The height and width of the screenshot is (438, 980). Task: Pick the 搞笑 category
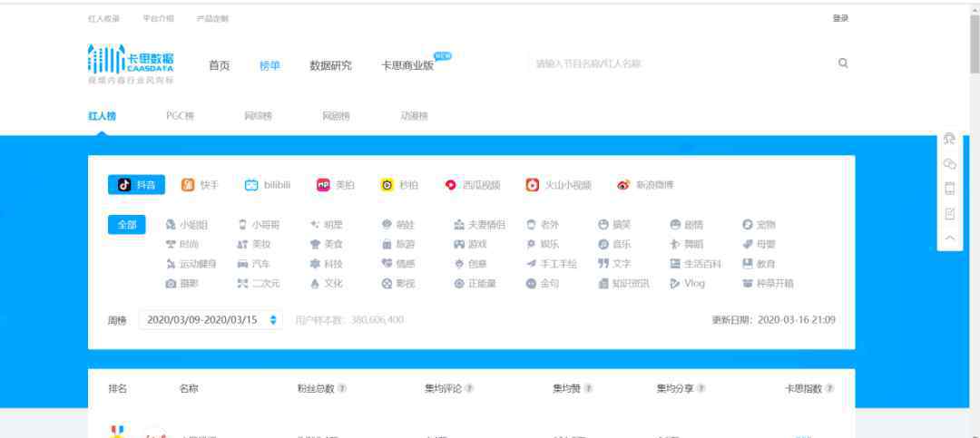point(614,225)
